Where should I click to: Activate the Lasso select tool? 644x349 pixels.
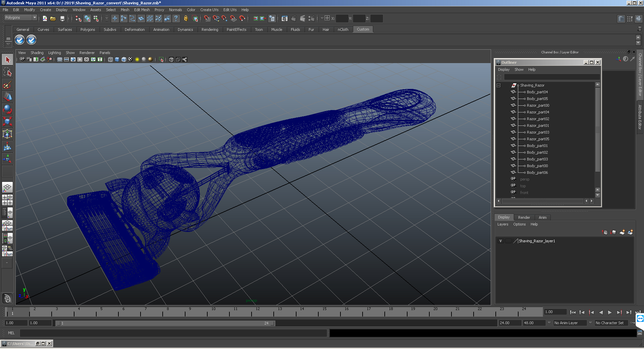point(7,72)
